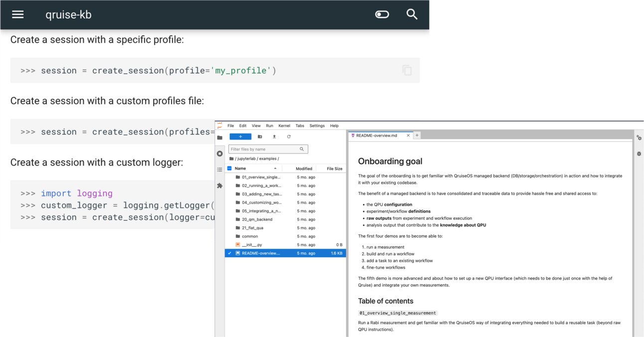Screen dimensions: 644x337
Task: Open the Property Inspector gears icon
Action: click(x=639, y=138)
